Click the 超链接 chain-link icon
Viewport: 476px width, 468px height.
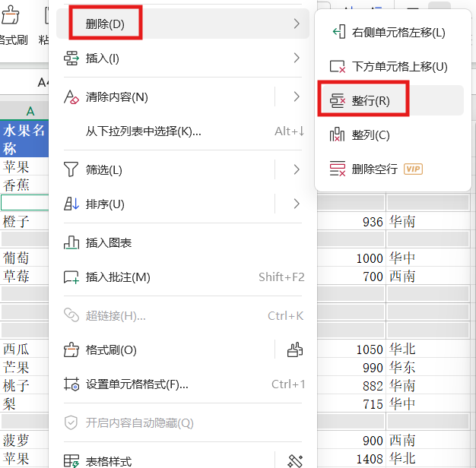pos(71,315)
